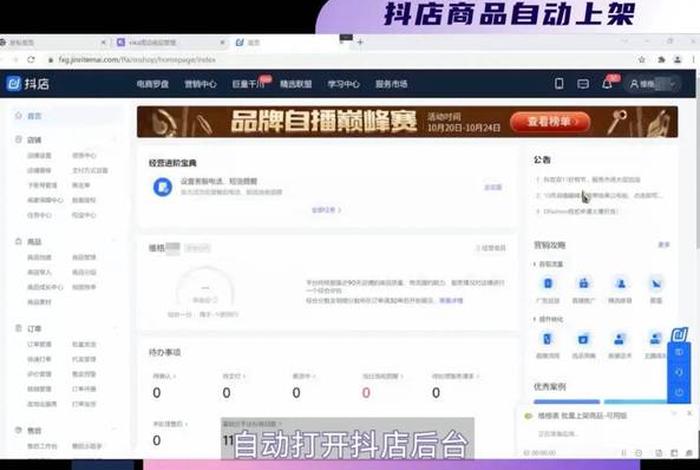Open 精选联盟 in top navigation
The width and height of the screenshot is (700, 470).
pyautogui.click(x=296, y=84)
